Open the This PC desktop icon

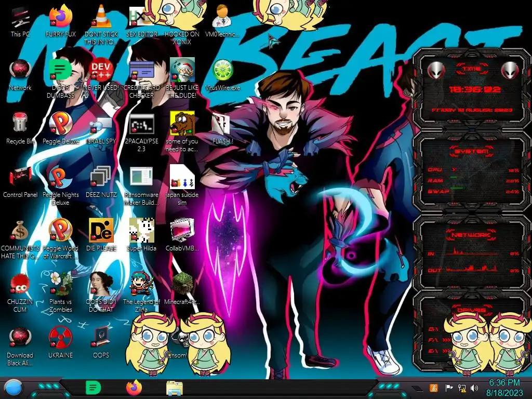tap(20, 22)
